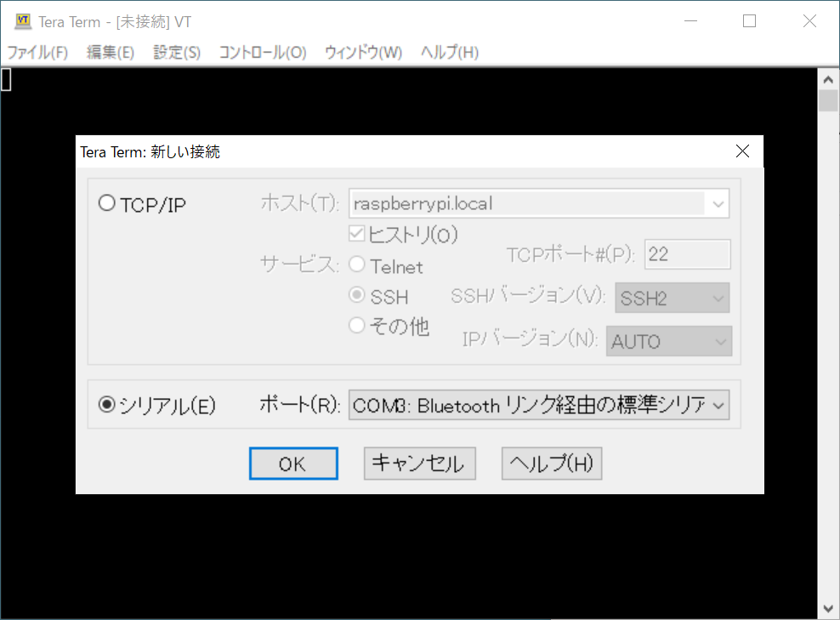Open the SSH version dropdown showing SSH2
This screenshot has height=620, width=840.
(673, 298)
